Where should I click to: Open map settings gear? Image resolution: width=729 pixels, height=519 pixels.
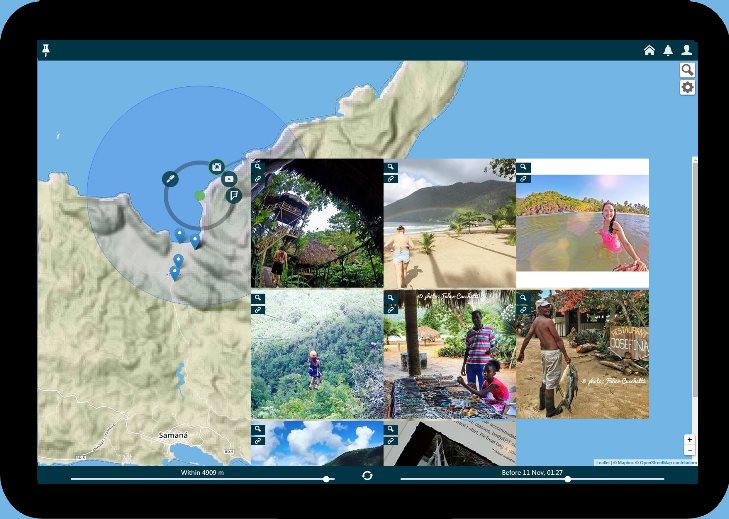point(687,88)
